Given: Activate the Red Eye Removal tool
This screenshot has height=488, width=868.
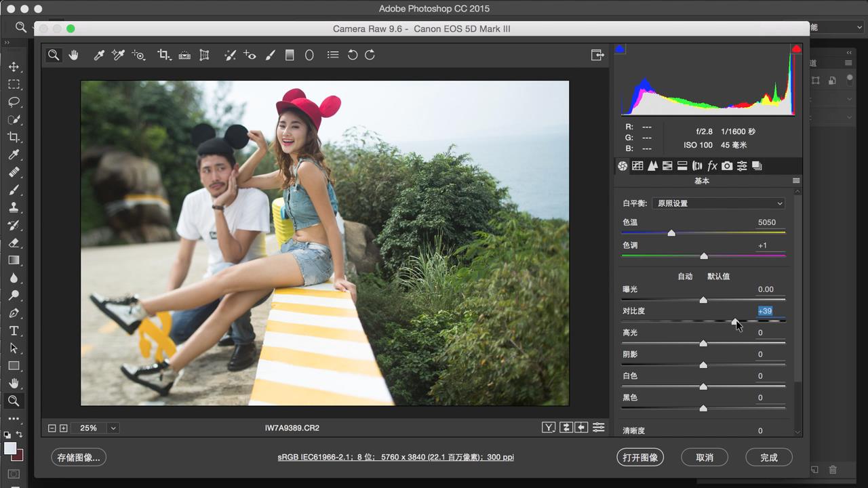Looking at the screenshot, I should [250, 56].
